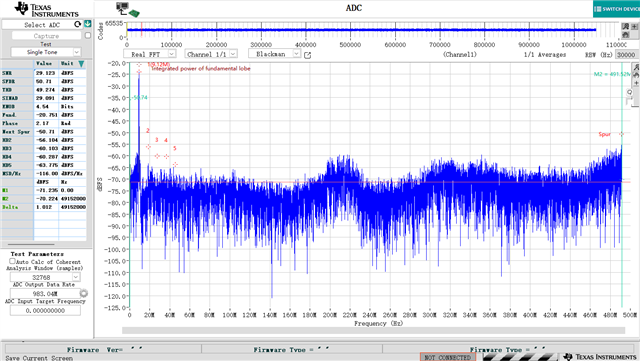
Task: Click the teal download arrow icon
Action: pos(88,24)
